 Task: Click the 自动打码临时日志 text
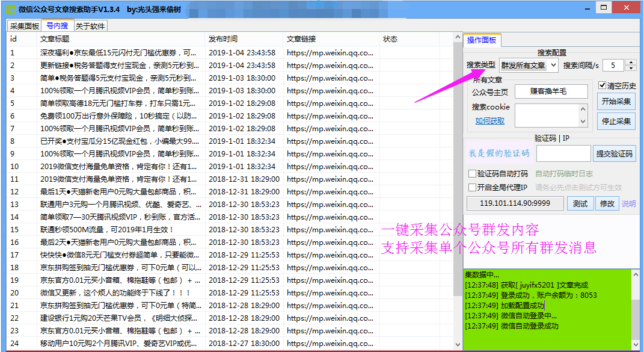click(564, 173)
